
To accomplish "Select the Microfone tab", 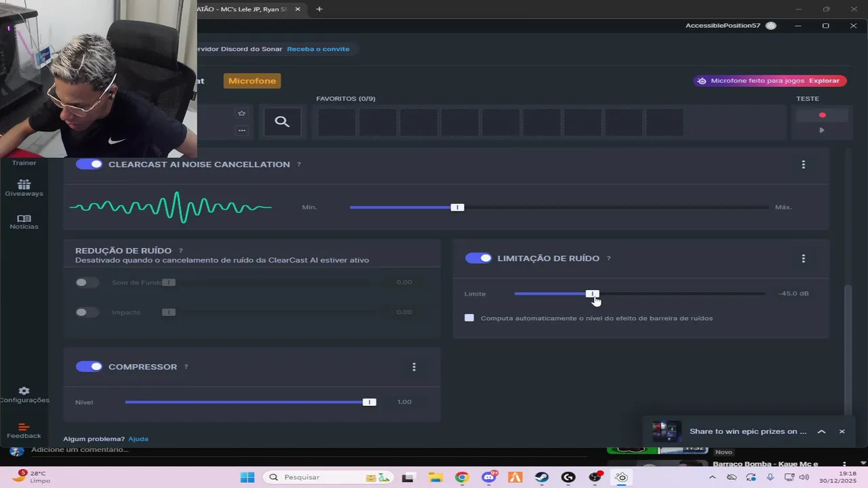I will [x=252, y=81].
